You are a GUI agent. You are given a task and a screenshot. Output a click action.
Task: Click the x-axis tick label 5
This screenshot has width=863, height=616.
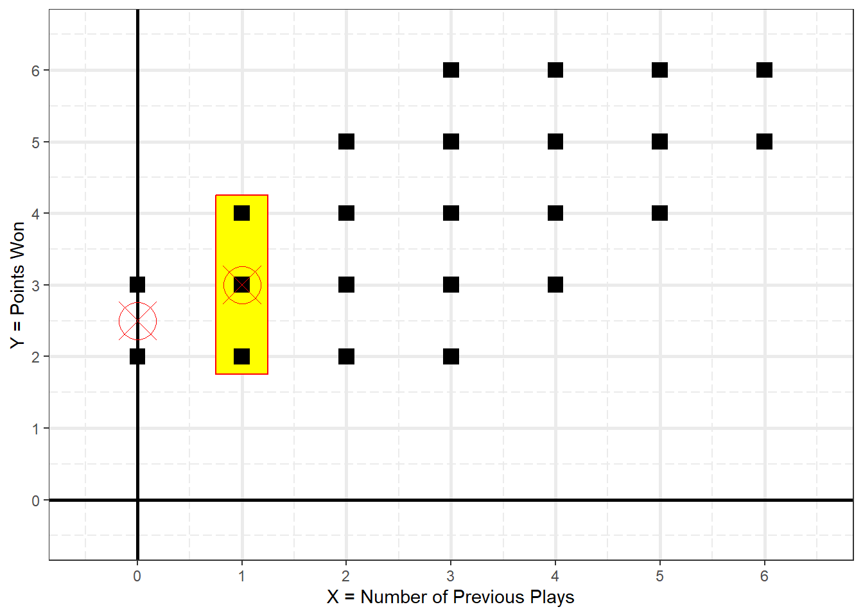point(659,576)
